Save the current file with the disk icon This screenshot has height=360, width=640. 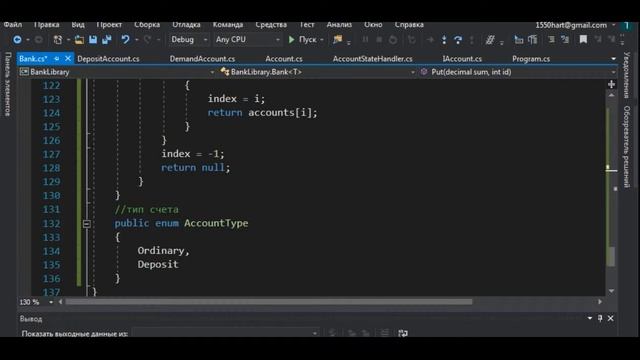[93, 40]
